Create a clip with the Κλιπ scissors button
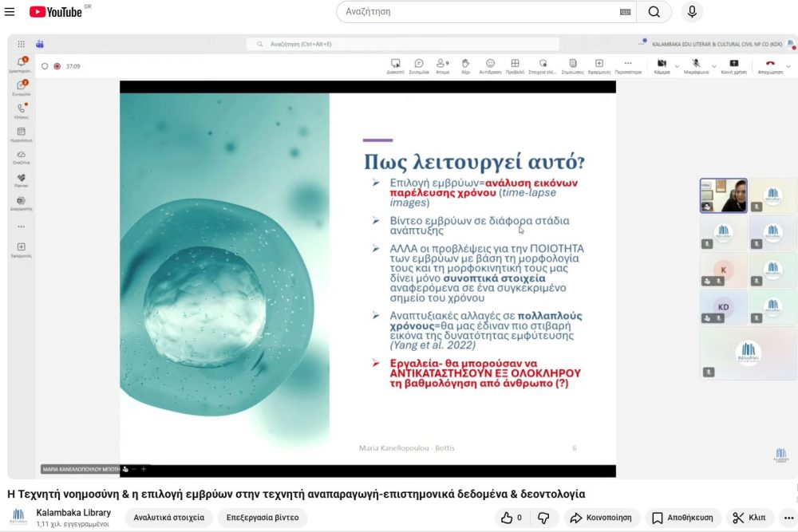Image resolution: width=798 pixels, height=532 pixels. click(x=749, y=518)
